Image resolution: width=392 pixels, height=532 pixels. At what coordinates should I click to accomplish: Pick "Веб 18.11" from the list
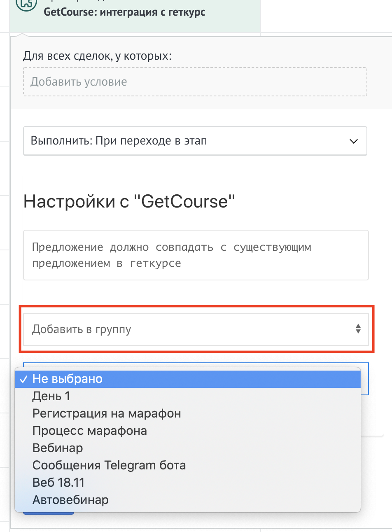[58, 483]
